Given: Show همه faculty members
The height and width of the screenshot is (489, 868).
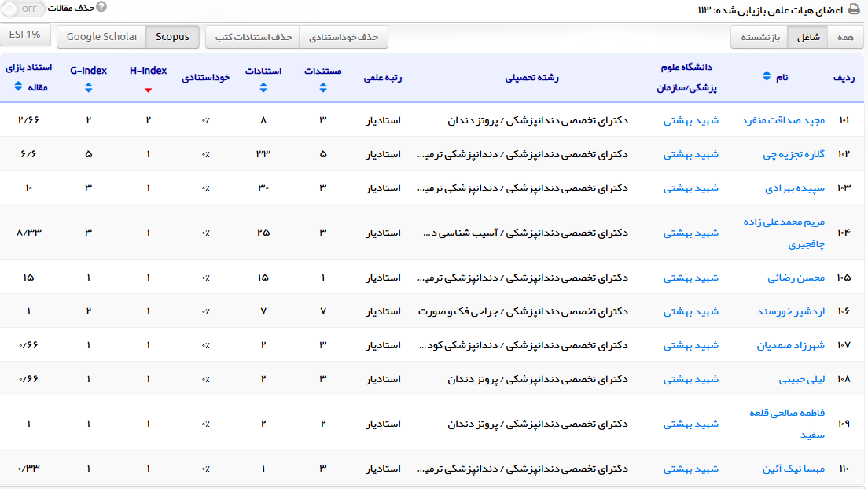Looking at the screenshot, I should [845, 37].
